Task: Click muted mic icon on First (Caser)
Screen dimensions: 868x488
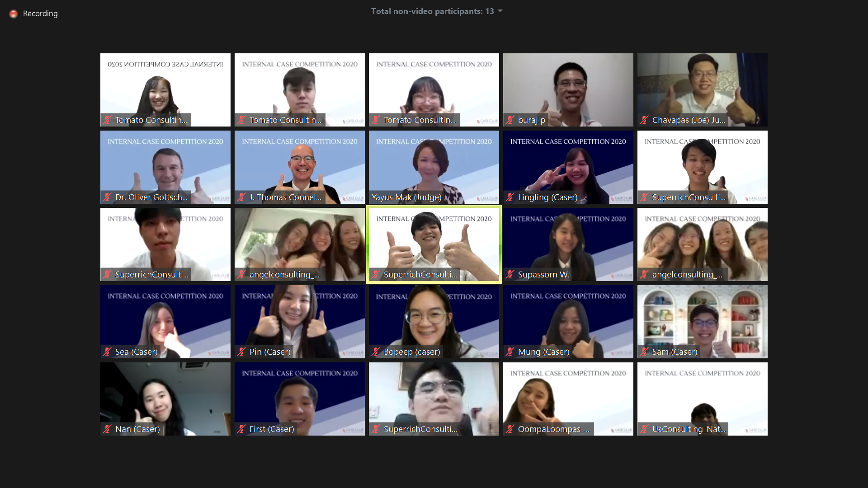Action: 241,429
